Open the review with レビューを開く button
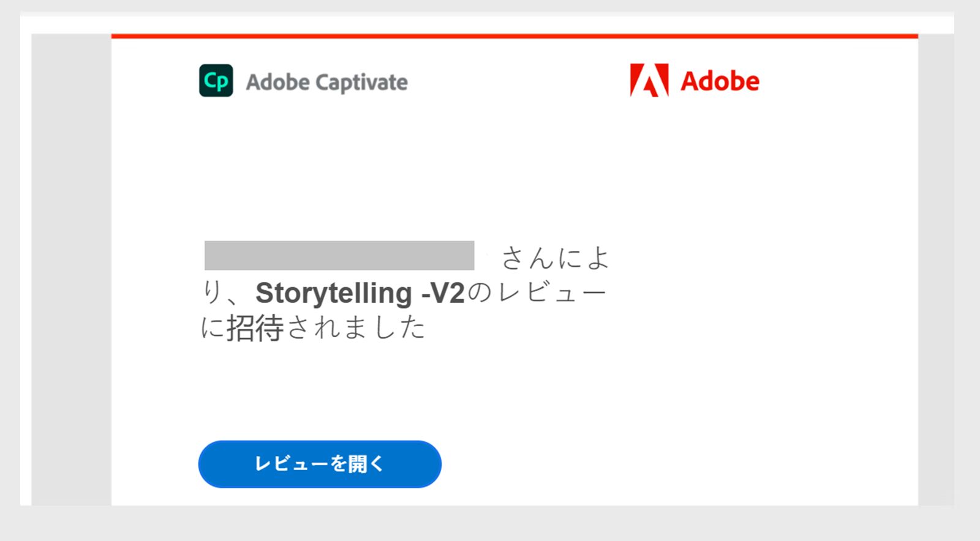 click(x=319, y=464)
